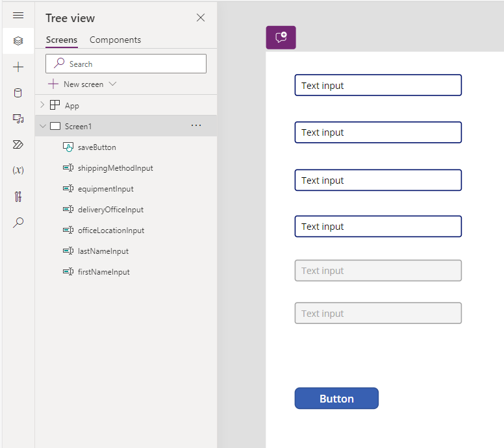Screen dimensions: 504x448
Task: Open the Advanced tools icon in sidebar
Action: [18, 196]
